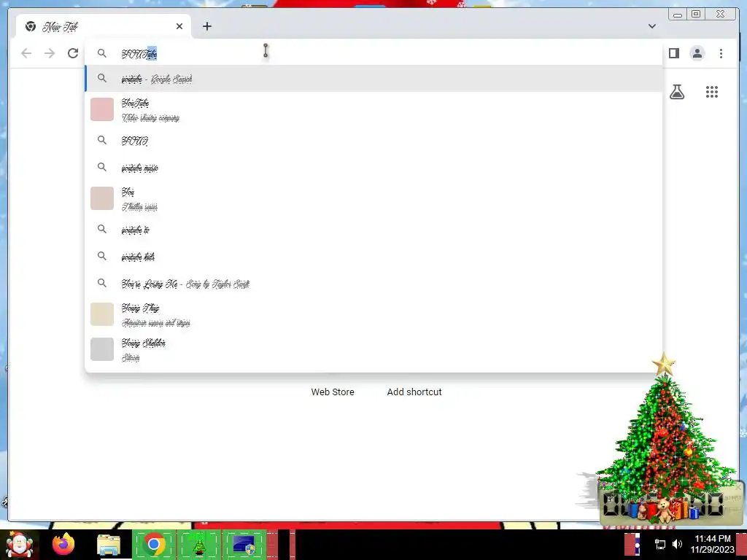Image resolution: width=747 pixels, height=560 pixels.
Task: Switch to Chrome in the taskbar
Action: (154, 545)
